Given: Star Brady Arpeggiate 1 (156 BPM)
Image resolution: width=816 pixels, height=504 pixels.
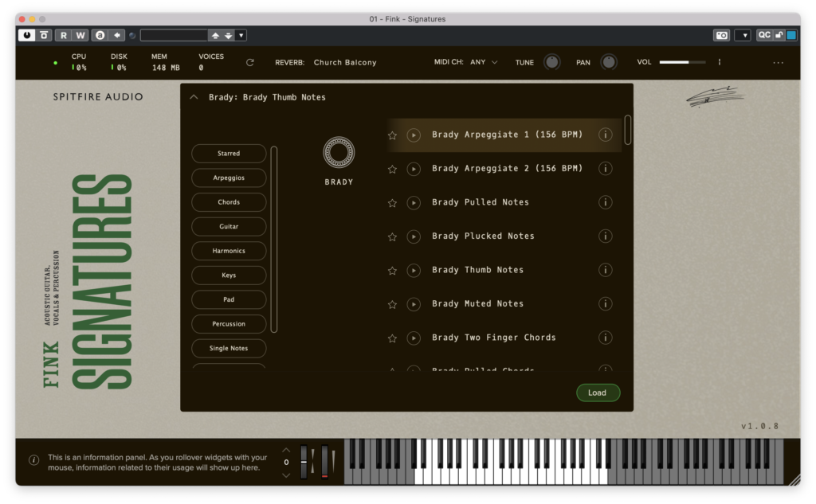Looking at the screenshot, I should [392, 135].
